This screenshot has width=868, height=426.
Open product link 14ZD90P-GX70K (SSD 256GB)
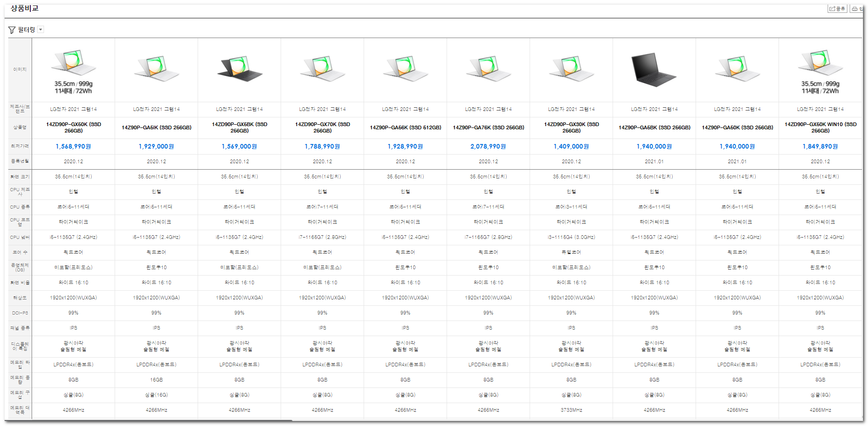[322, 127]
